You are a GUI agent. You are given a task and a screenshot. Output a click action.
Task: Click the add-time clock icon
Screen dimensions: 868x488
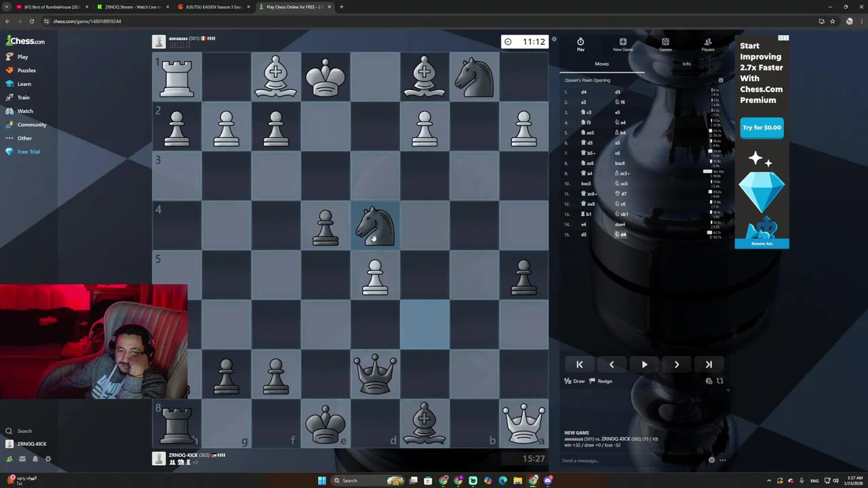point(709,381)
